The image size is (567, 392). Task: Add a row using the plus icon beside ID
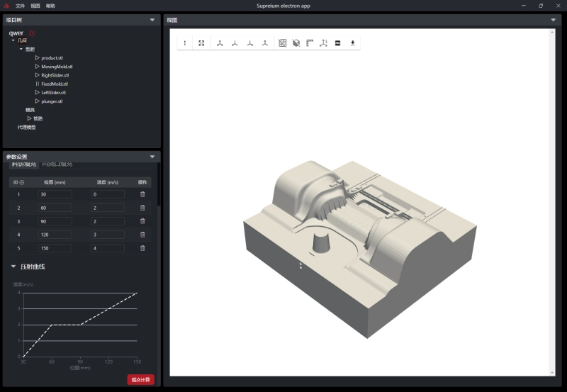(x=22, y=182)
